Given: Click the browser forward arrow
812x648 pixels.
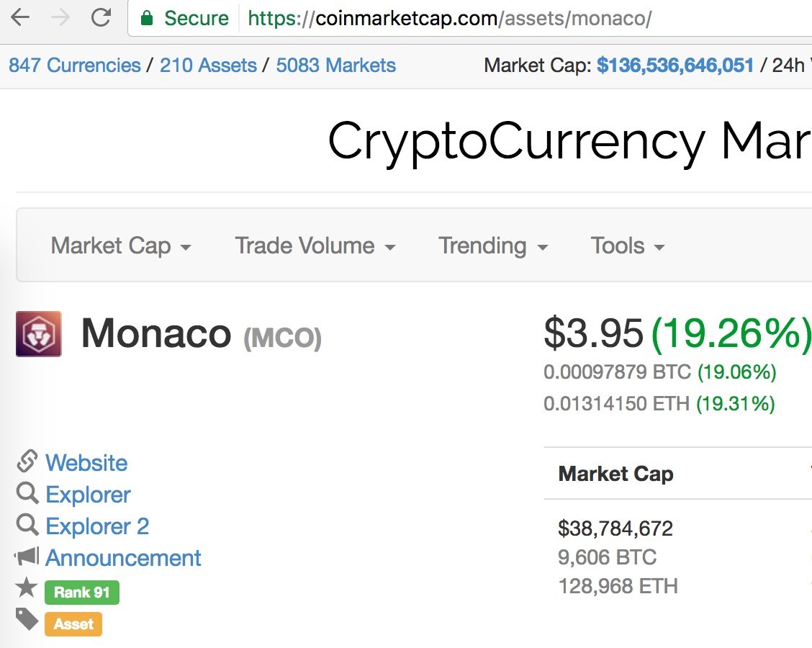Looking at the screenshot, I should pyautogui.click(x=60, y=18).
